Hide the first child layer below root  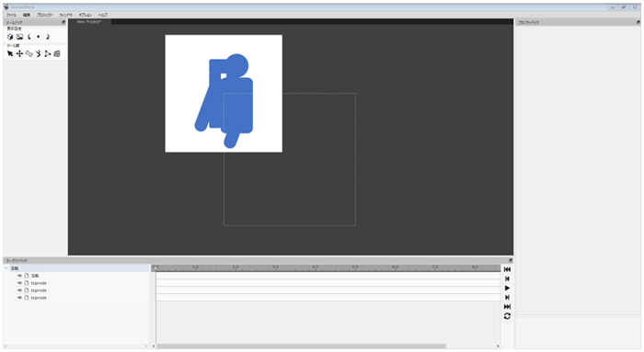tap(19, 276)
